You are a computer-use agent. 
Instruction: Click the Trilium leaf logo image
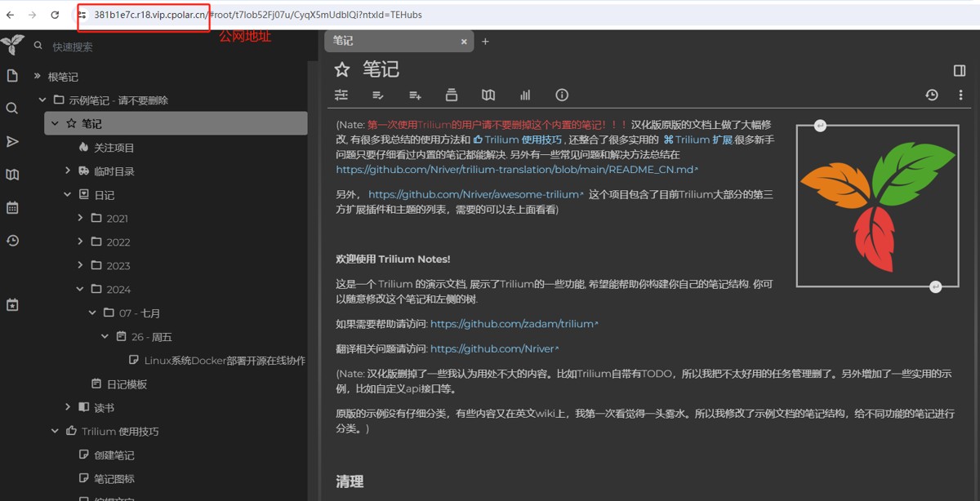click(x=877, y=206)
